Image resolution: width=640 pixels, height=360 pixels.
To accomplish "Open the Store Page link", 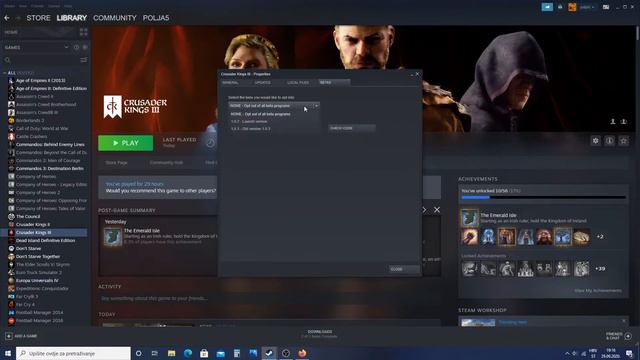I will [116, 162].
